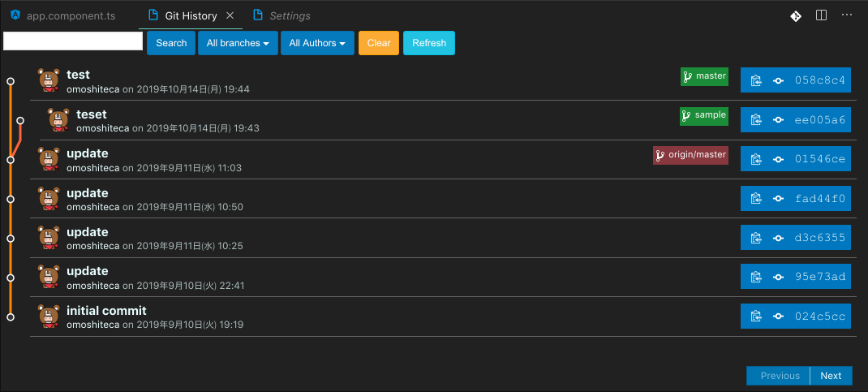Focus the commit search input field
Image resolution: width=868 pixels, height=392 pixels.
pyautogui.click(x=73, y=41)
